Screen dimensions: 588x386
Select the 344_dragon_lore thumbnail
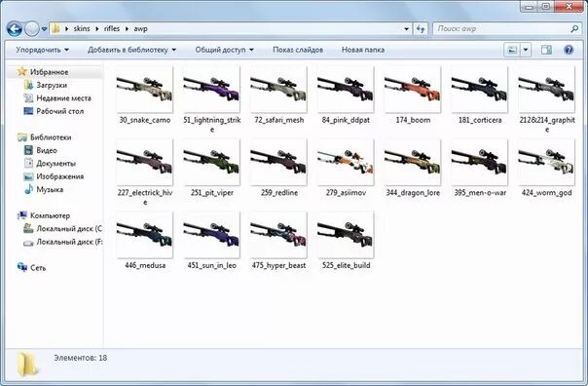[413, 162]
